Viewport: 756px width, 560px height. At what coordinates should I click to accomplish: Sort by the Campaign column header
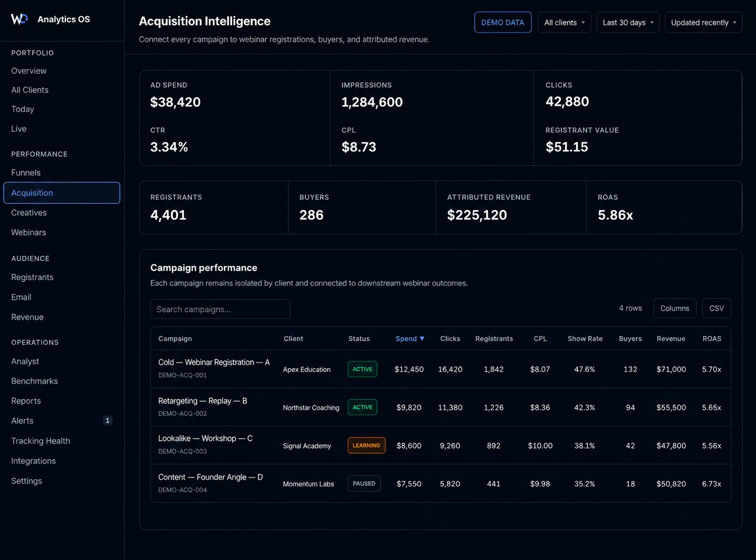pos(175,339)
